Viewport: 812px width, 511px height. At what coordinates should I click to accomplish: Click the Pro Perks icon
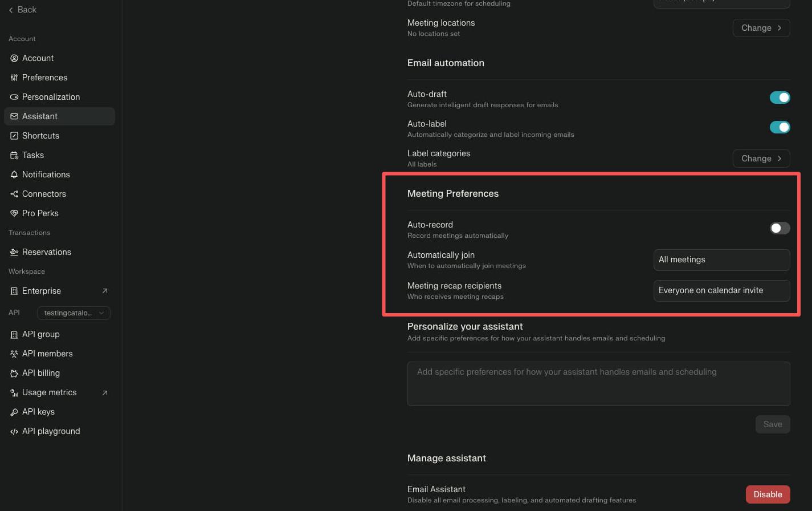[14, 213]
